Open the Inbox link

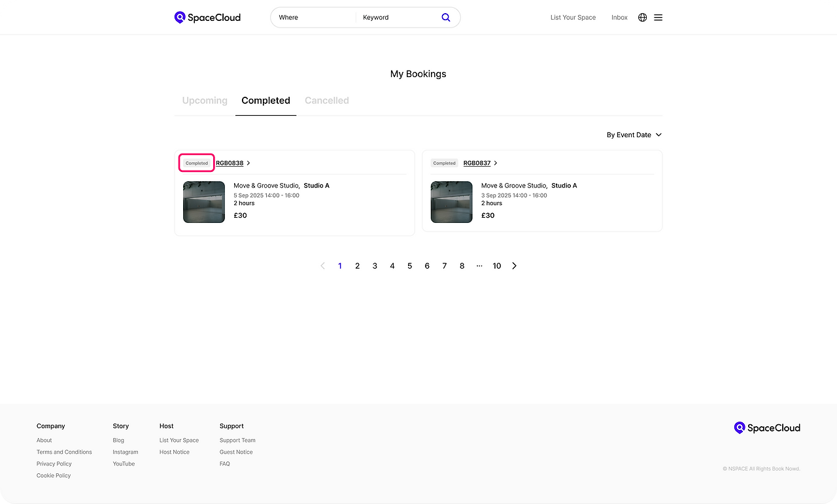tap(619, 18)
